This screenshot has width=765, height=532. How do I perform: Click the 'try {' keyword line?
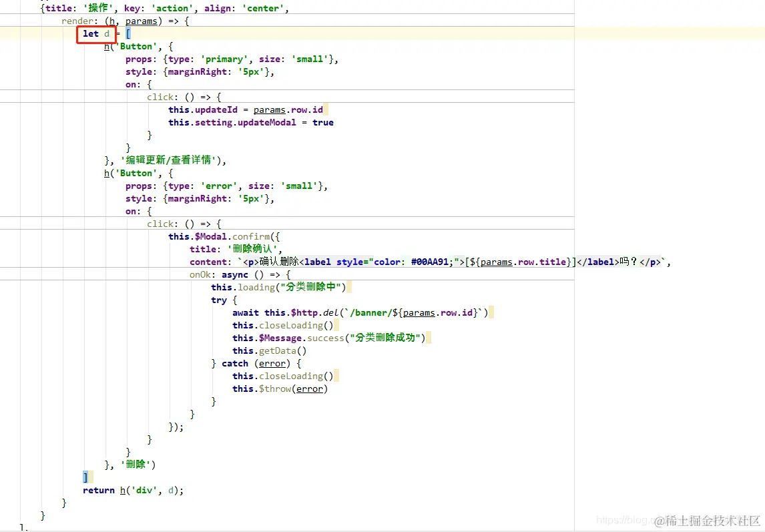(x=224, y=300)
